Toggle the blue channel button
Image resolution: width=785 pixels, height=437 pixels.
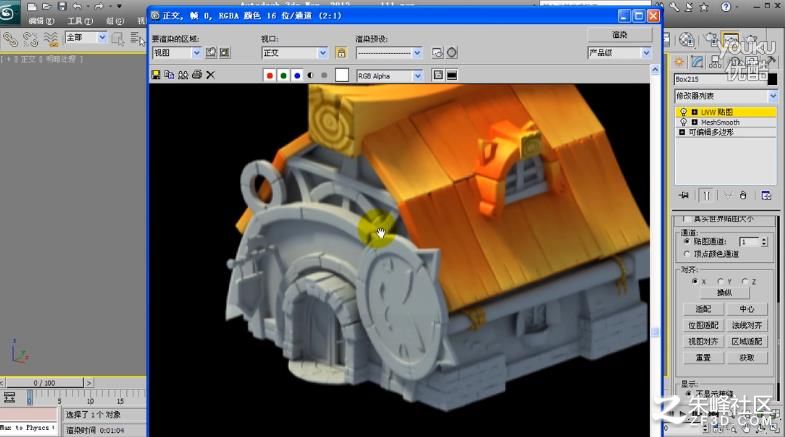pyautogui.click(x=297, y=76)
